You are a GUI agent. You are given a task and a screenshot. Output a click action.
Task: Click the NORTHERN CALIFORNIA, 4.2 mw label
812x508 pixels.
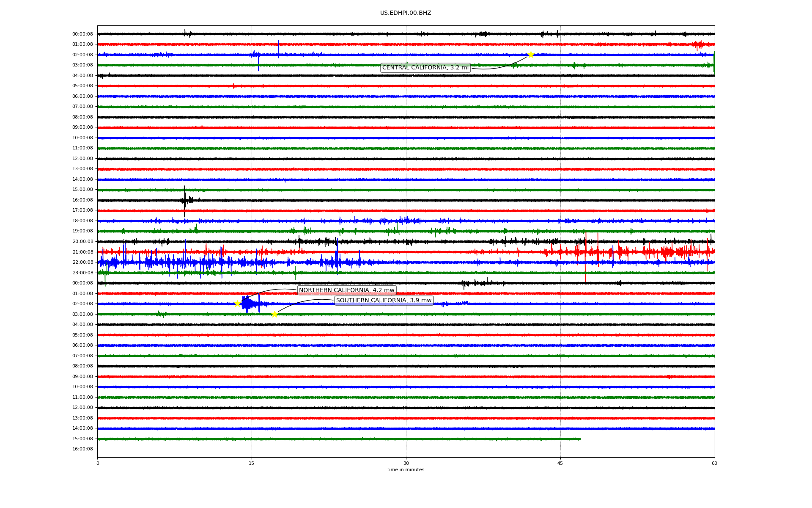(346, 290)
